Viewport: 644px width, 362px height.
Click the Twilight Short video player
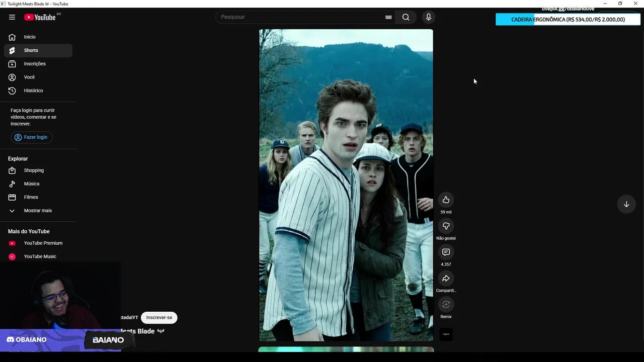[346, 185]
